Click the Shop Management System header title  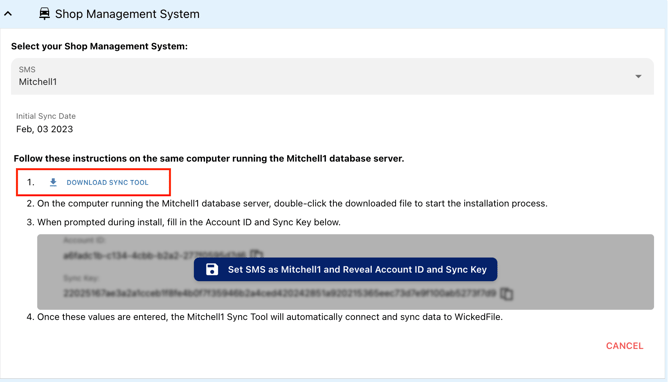[127, 14]
